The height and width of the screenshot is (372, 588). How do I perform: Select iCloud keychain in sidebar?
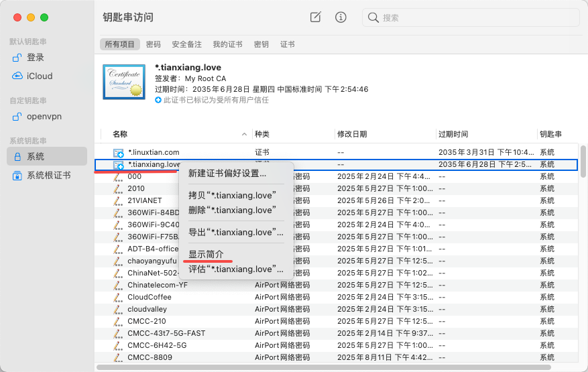point(39,76)
